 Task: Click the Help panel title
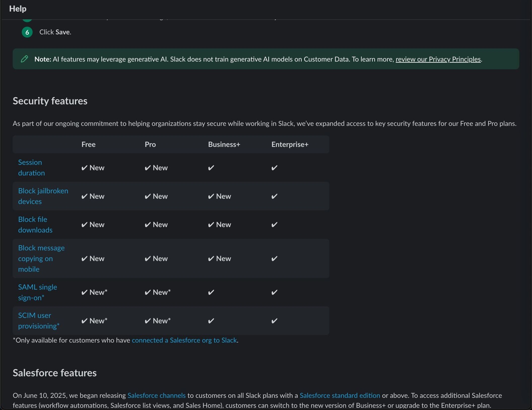pyautogui.click(x=18, y=9)
